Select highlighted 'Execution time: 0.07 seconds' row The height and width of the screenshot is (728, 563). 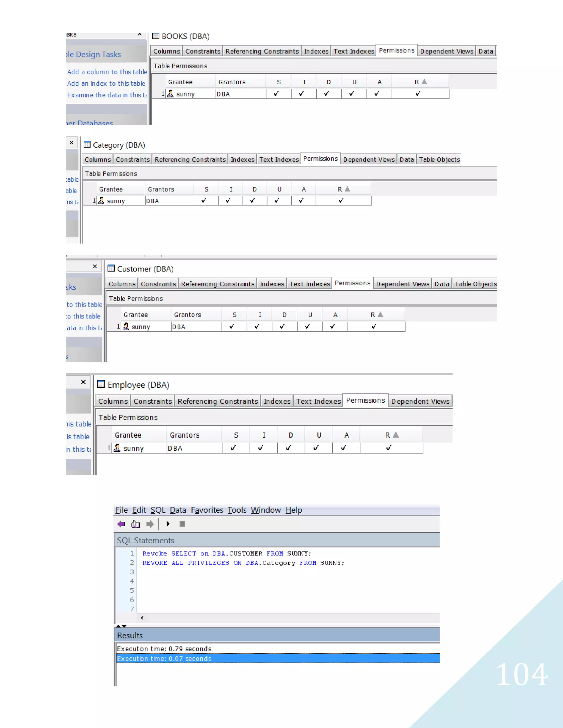[x=277, y=658]
